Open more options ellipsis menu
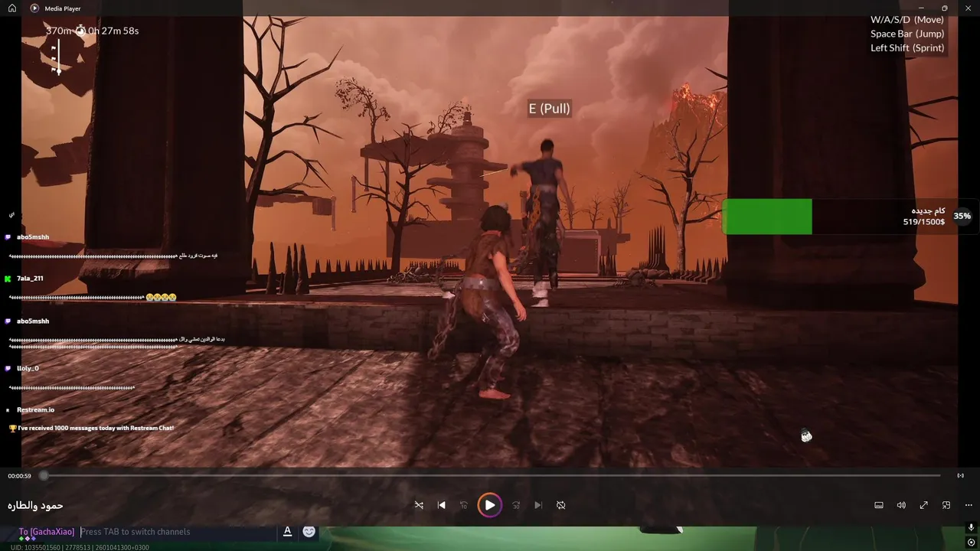Viewport: 980px width, 551px height. pyautogui.click(x=969, y=505)
